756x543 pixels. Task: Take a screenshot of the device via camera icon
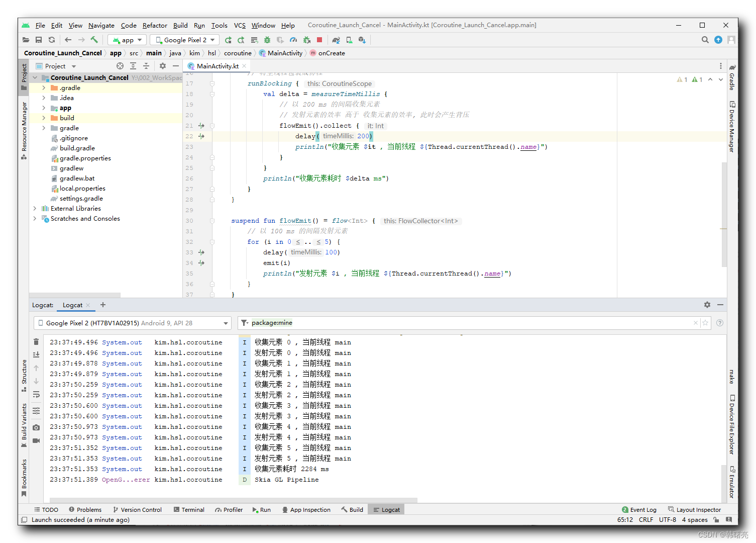click(36, 427)
